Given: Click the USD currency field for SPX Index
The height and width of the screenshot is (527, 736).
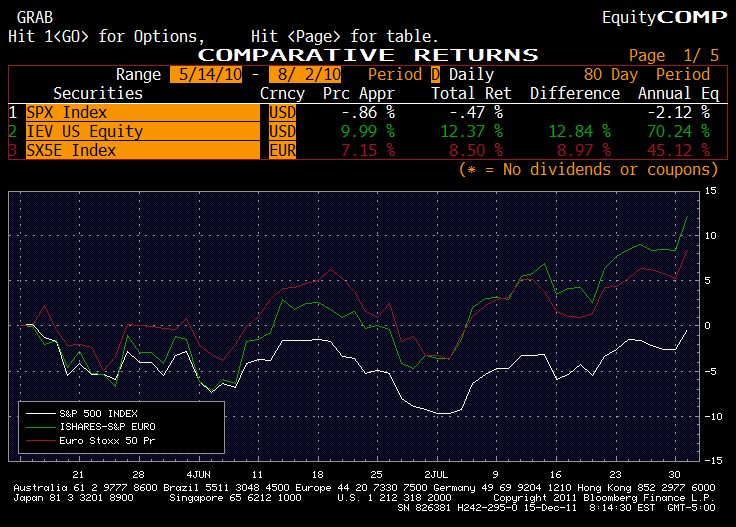Looking at the screenshot, I should [283, 113].
